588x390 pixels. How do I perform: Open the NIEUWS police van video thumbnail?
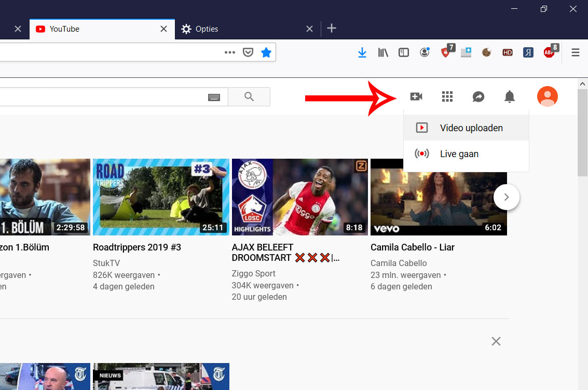(161, 377)
